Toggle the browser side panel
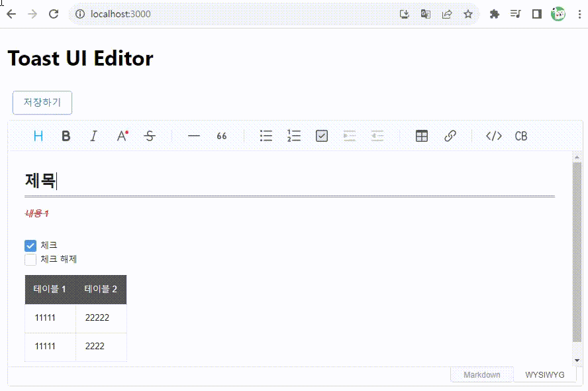 click(537, 14)
